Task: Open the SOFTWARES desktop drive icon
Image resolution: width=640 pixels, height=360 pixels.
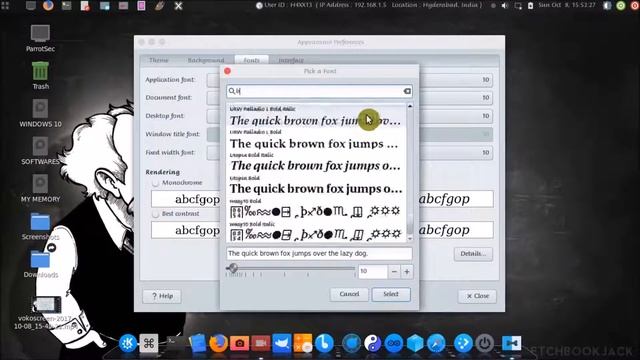Action: click(40, 151)
